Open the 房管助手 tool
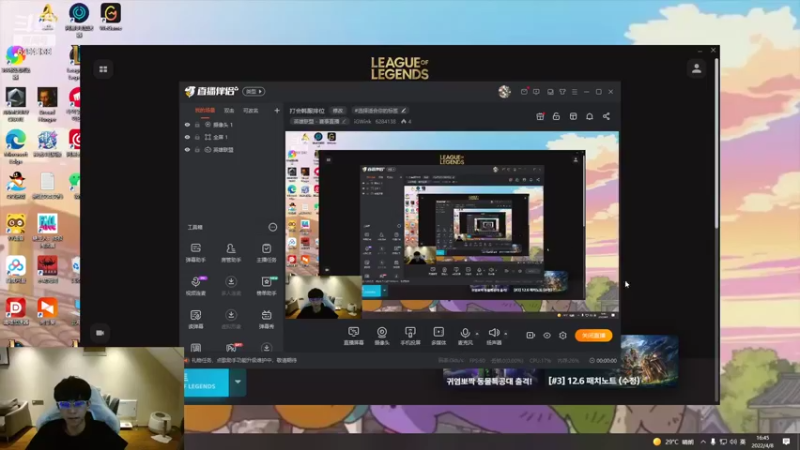 (x=231, y=253)
